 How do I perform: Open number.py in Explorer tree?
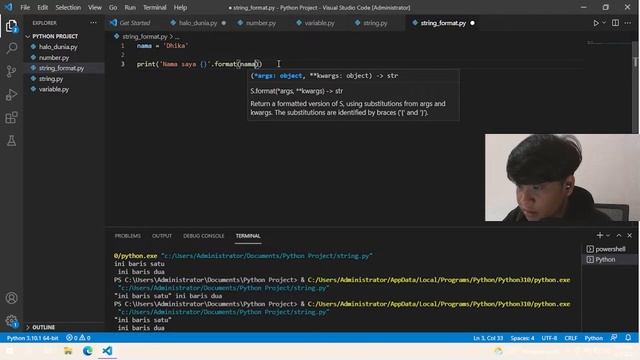(x=54, y=58)
